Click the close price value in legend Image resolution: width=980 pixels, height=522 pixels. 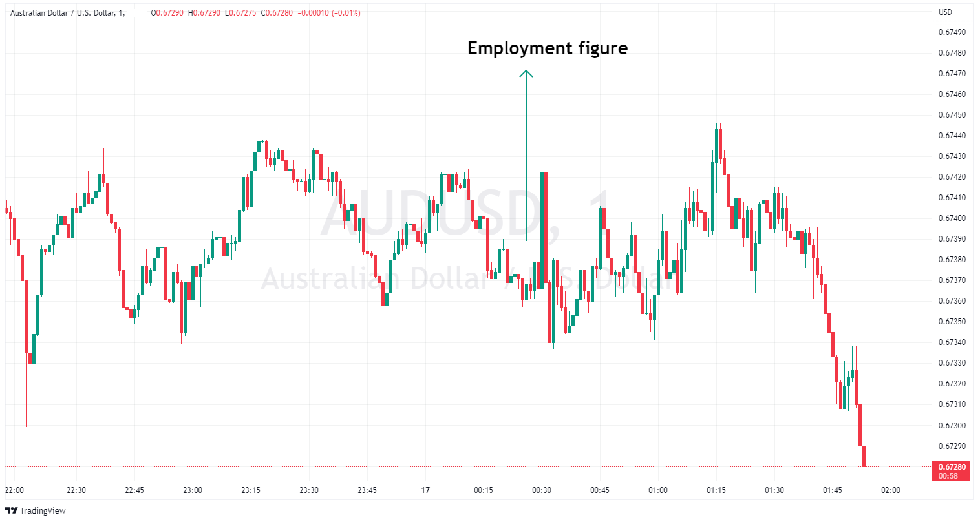279,13
